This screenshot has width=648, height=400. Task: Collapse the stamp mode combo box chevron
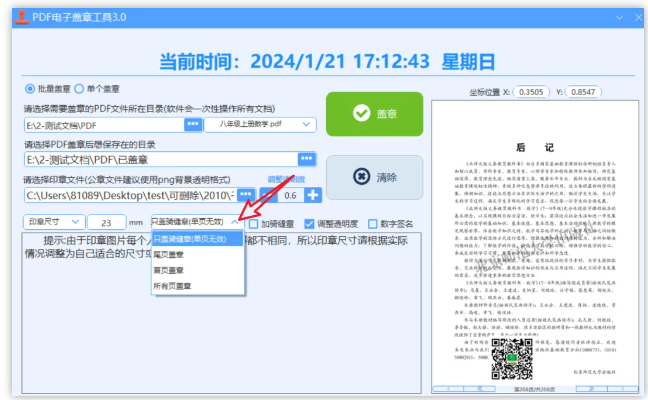[x=235, y=222]
